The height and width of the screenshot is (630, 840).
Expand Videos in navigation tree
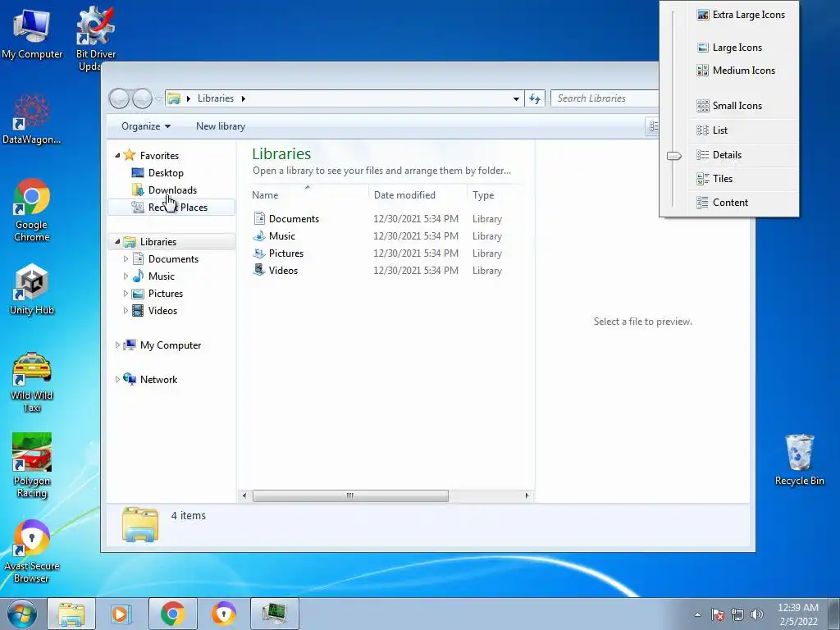point(126,311)
